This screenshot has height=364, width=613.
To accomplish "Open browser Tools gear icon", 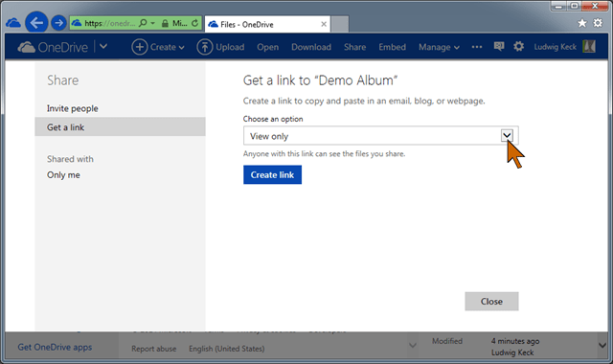I will (598, 23).
